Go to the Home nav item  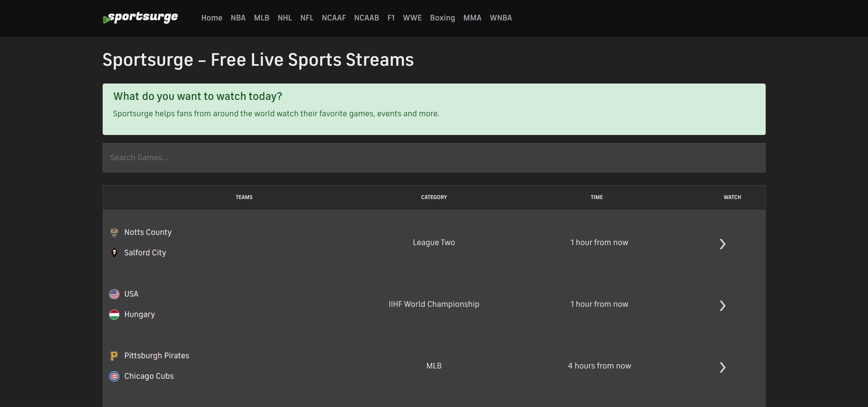(211, 18)
